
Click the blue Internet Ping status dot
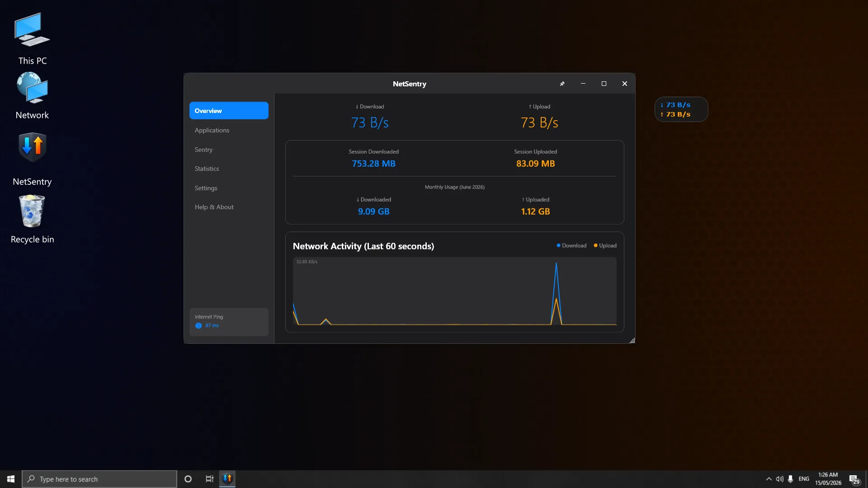(198, 325)
